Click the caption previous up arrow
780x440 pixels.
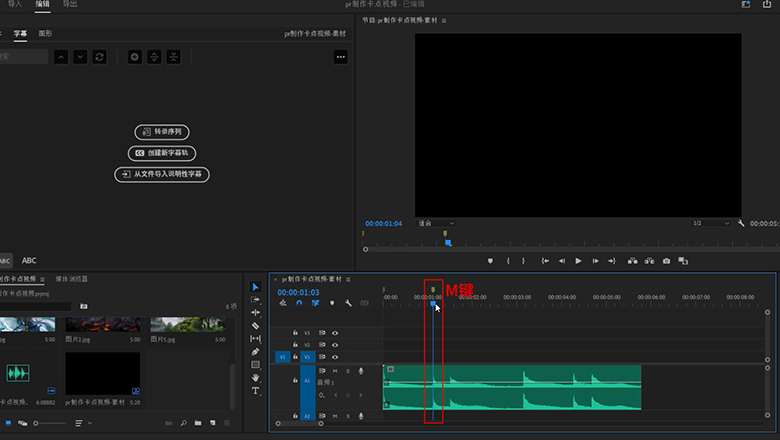61,57
